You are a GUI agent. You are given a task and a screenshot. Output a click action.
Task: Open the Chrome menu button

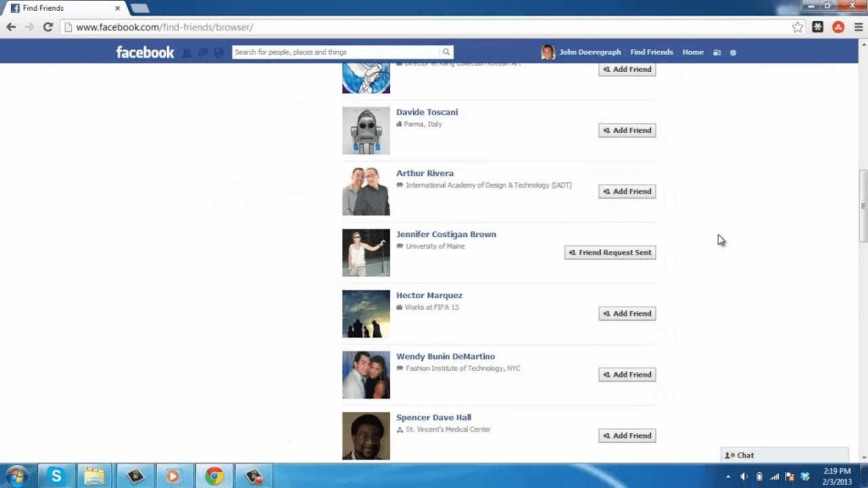click(858, 27)
